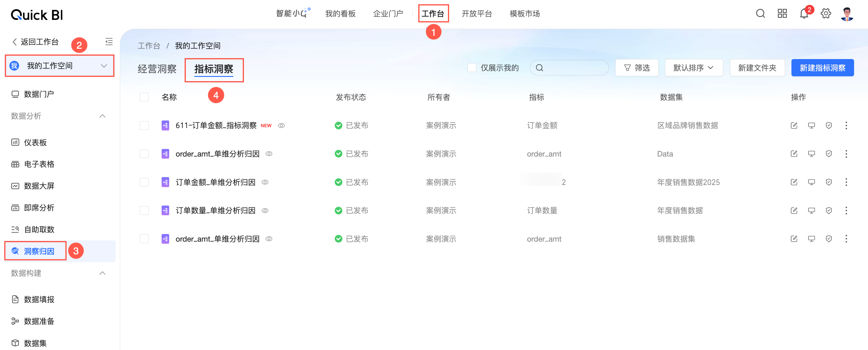Click shield icon on last order_amt row

829,239
